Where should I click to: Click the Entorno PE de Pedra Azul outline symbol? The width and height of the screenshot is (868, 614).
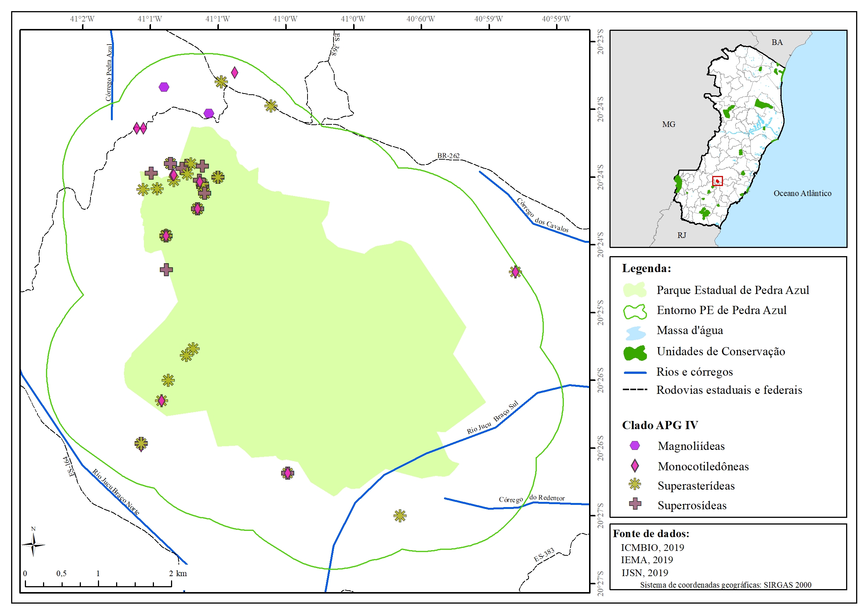pyautogui.click(x=635, y=312)
